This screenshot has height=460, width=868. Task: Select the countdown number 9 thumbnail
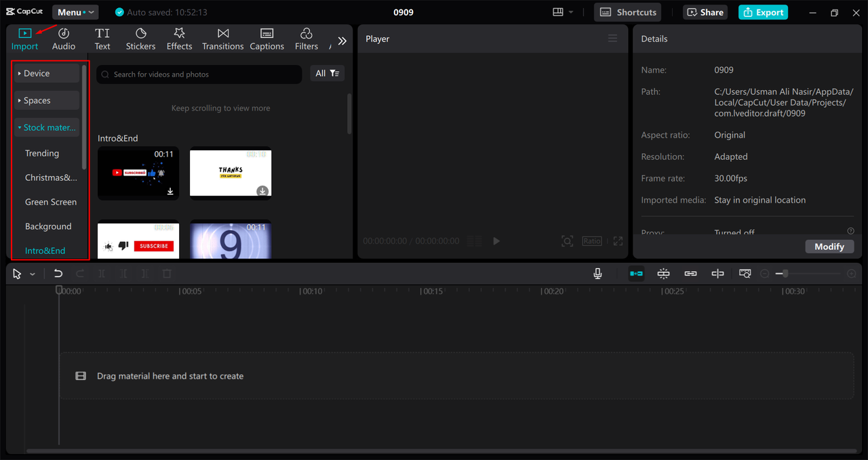231,239
